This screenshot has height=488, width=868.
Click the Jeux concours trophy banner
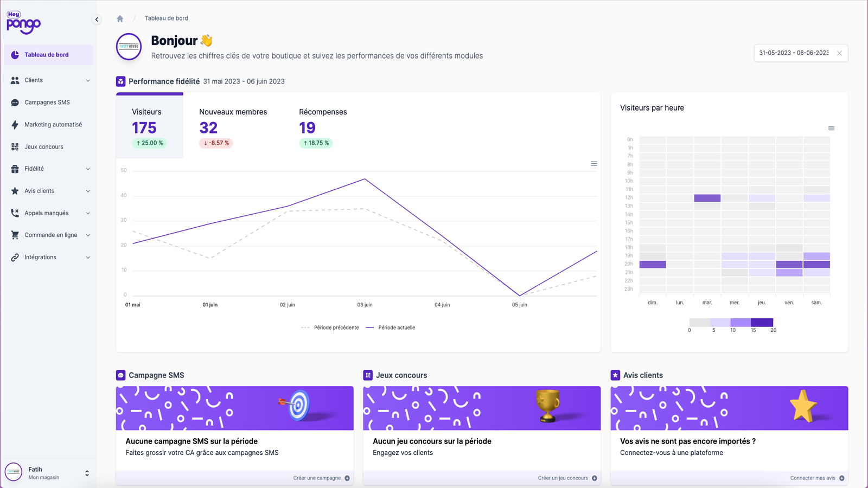(482, 408)
